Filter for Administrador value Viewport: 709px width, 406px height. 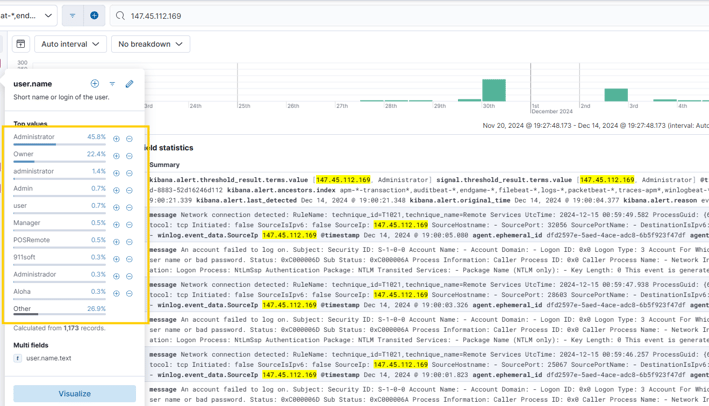click(x=116, y=276)
